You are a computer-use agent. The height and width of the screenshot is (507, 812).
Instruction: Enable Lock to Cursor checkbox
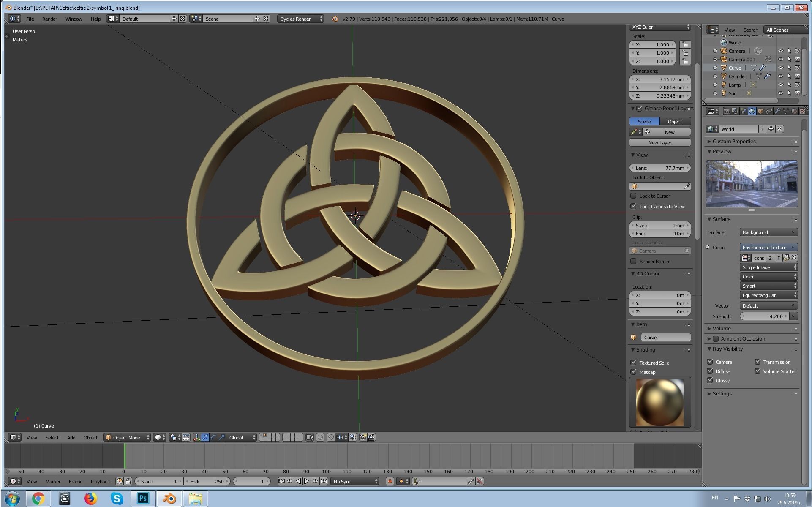(x=633, y=196)
